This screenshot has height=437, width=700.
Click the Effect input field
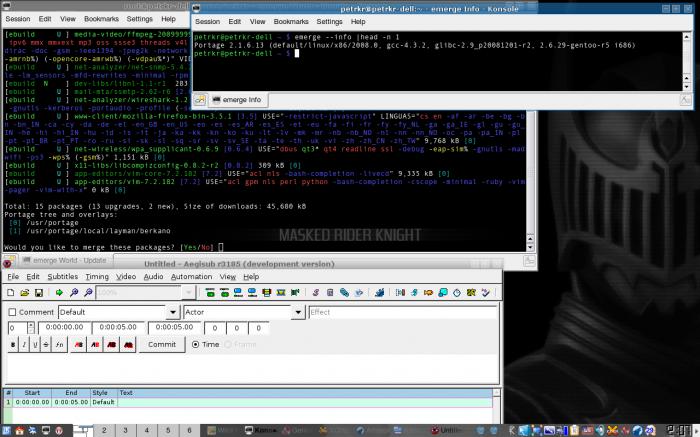(403, 312)
